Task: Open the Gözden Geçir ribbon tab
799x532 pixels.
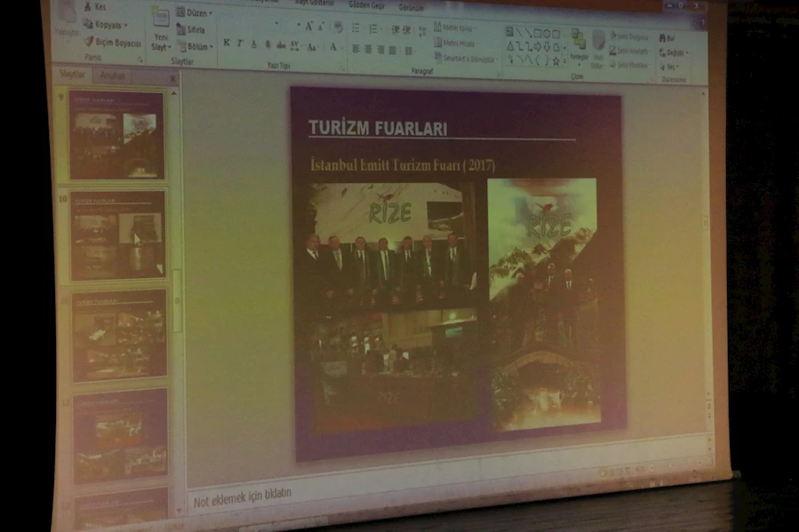Action: tap(366, 5)
